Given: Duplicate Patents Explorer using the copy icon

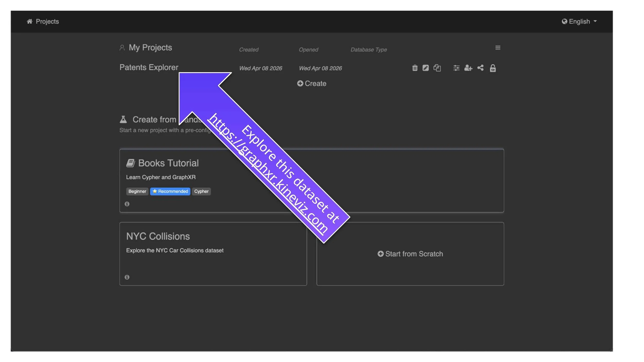Looking at the screenshot, I should pos(437,68).
